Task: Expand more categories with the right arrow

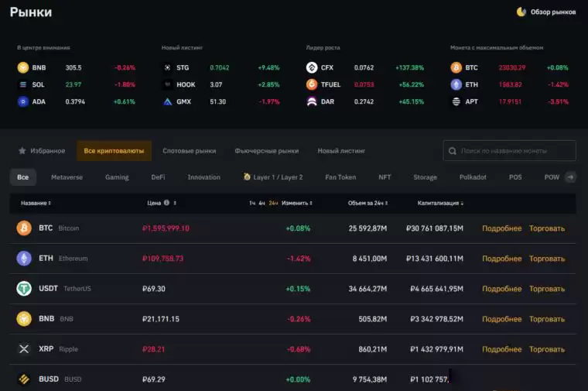Action: coord(571,177)
